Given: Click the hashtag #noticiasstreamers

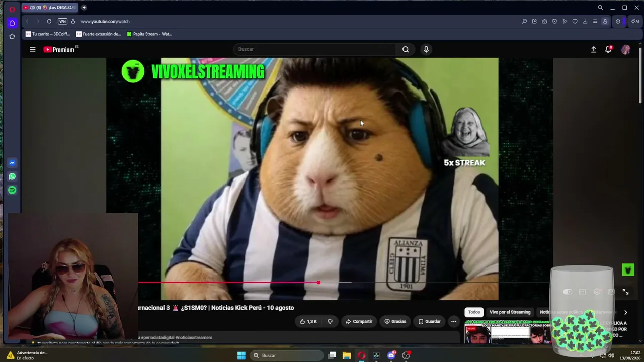Looking at the screenshot, I should [194, 338].
